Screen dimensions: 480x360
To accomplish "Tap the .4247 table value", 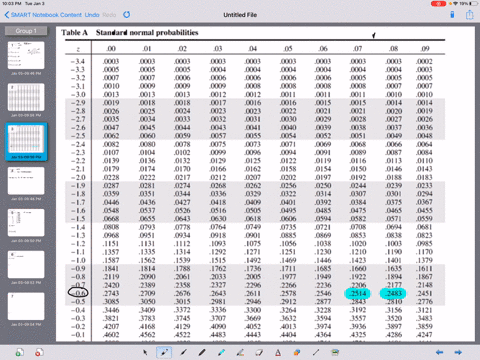I will click(x=424, y=334).
